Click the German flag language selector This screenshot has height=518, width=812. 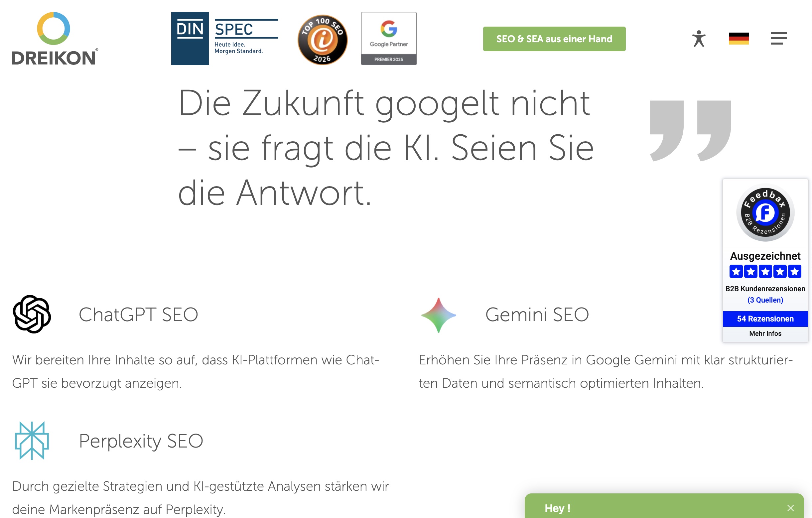(x=739, y=39)
